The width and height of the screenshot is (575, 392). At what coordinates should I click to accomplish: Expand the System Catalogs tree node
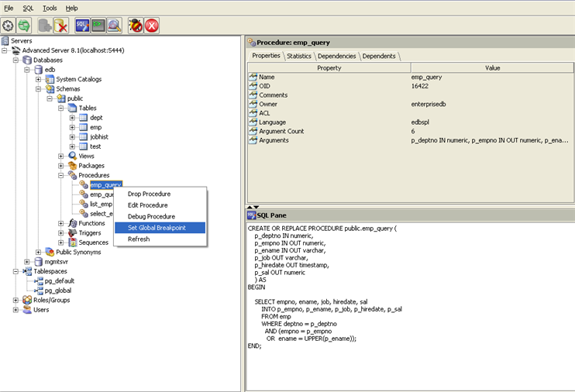[39, 79]
